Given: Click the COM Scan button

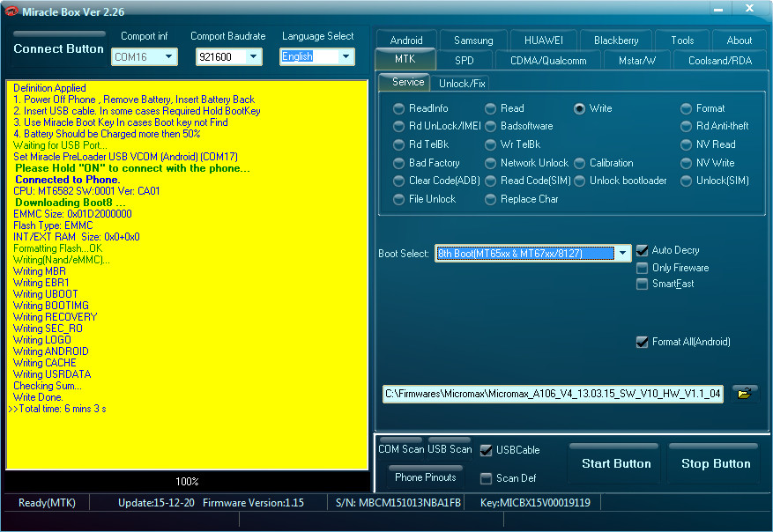Looking at the screenshot, I should (401, 448).
